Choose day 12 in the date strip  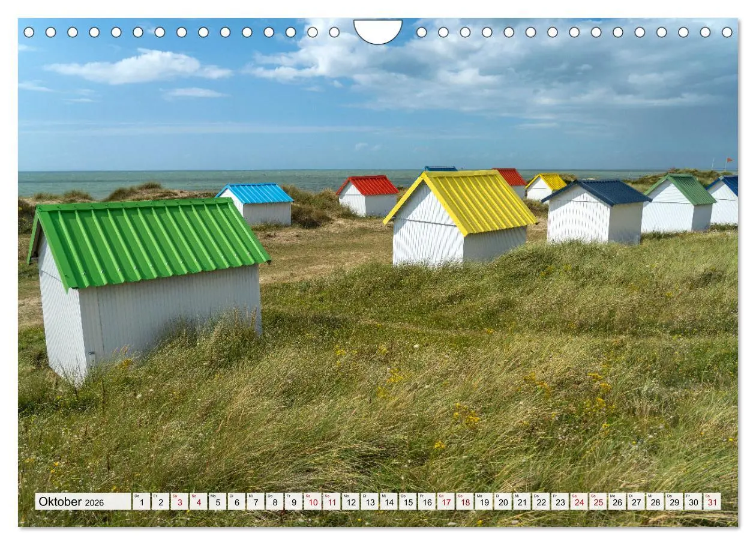click(350, 502)
